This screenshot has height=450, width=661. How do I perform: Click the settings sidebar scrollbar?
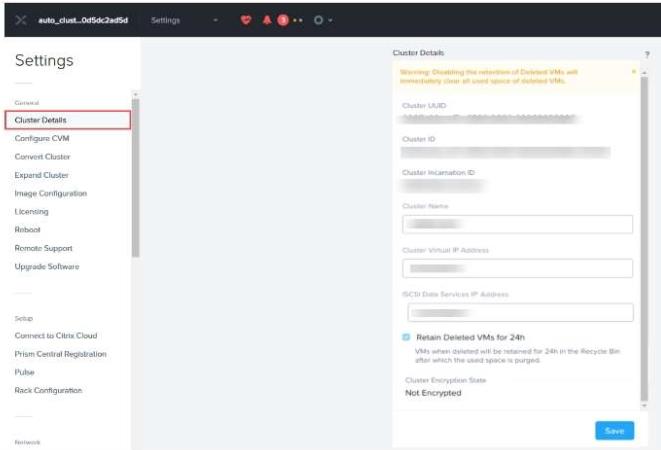(135, 175)
